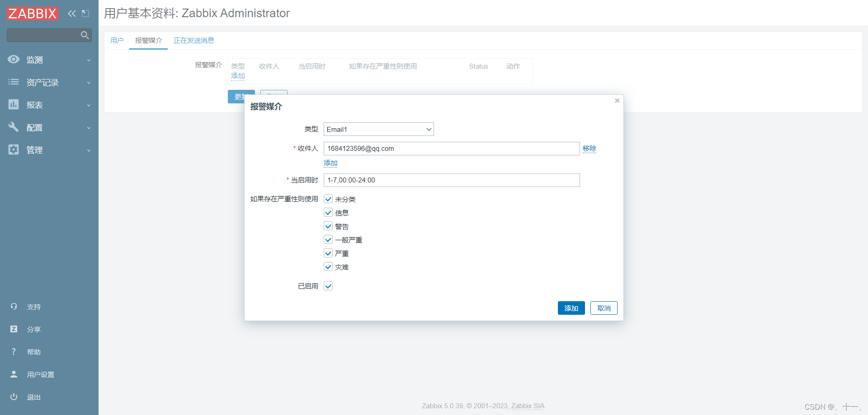Expand the 监测 menu chevron
The width and height of the screenshot is (868, 415).
pyautogui.click(x=89, y=60)
